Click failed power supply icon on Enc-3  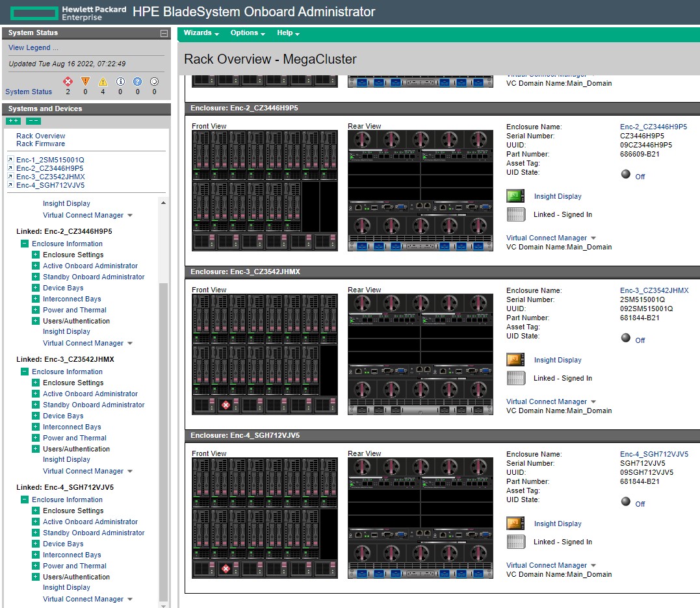pyautogui.click(x=226, y=405)
